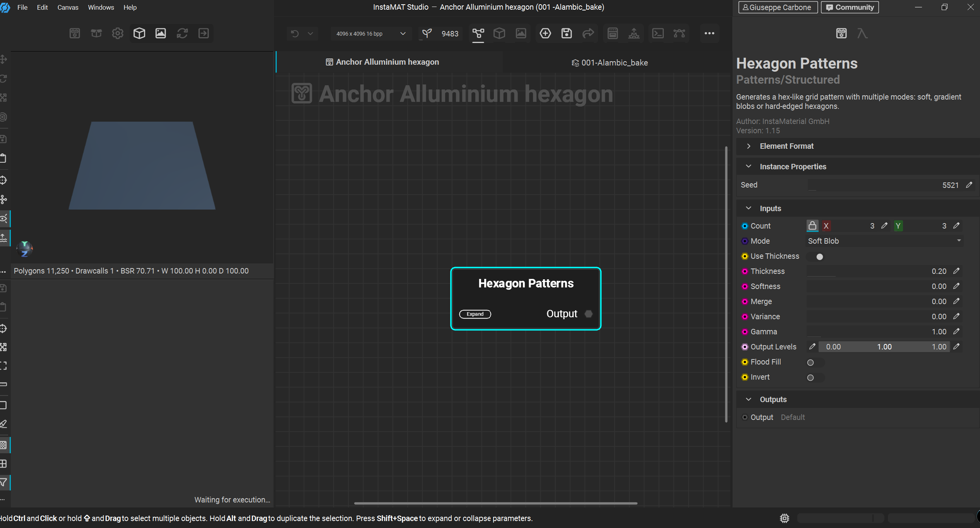This screenshot has width=980, height=528.
Task: Enable the Flood Fill toggle
Action: 815,362
